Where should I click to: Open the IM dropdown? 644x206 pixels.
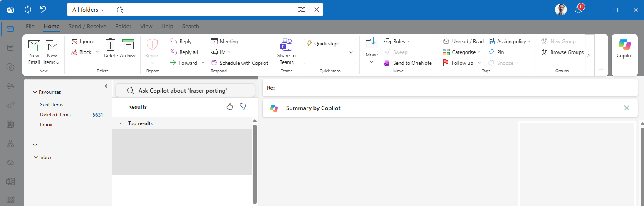pos(220,52)
